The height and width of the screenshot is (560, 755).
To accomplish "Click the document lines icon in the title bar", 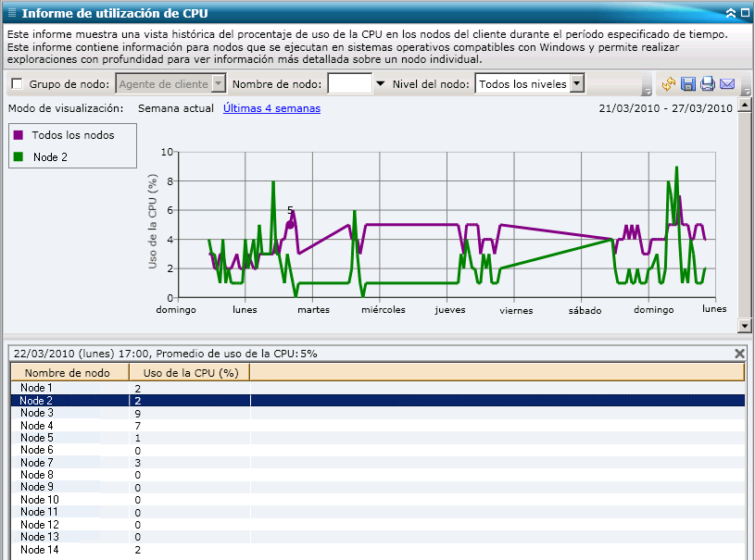I will click(10, 12).
